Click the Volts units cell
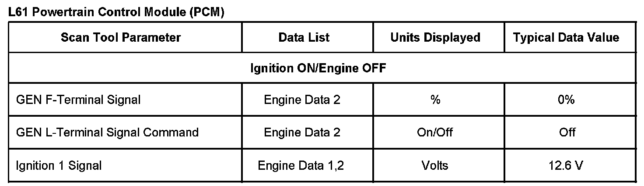 pos(435,166)
